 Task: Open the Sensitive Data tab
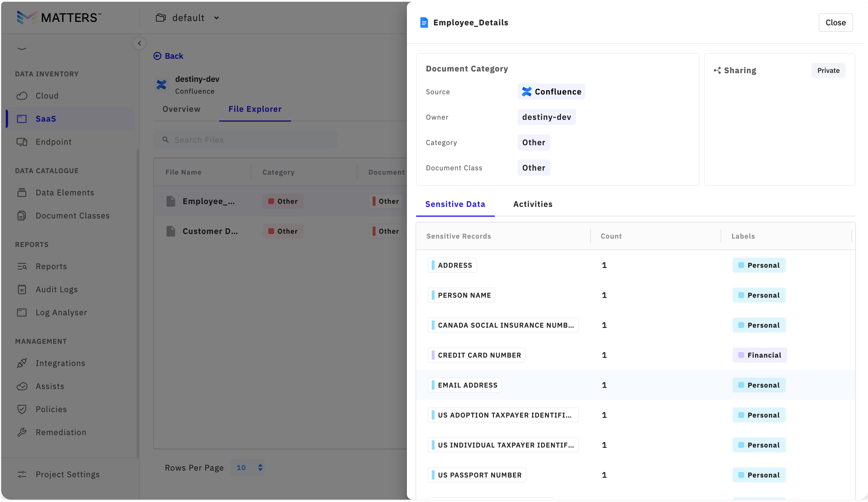[x=455, y=204]
